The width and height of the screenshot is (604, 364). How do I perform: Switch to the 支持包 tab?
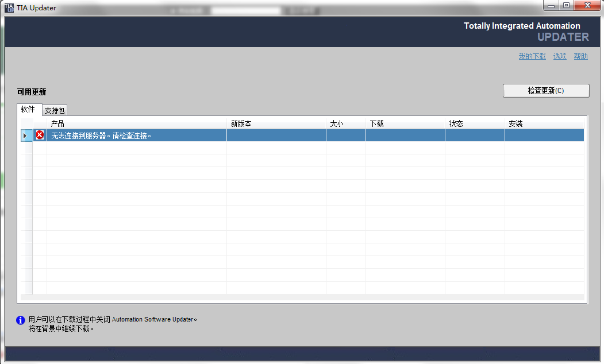pyautogui.click(x=55, y=110)
